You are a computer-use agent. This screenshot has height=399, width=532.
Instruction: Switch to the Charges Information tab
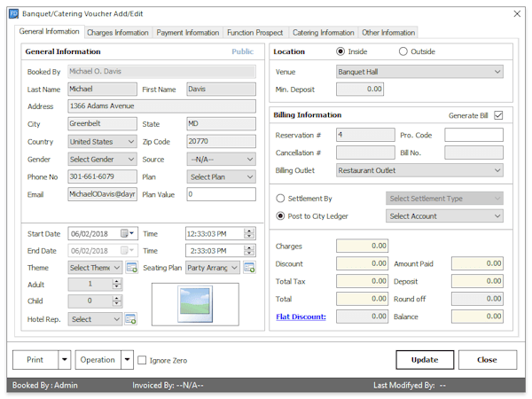118,33
